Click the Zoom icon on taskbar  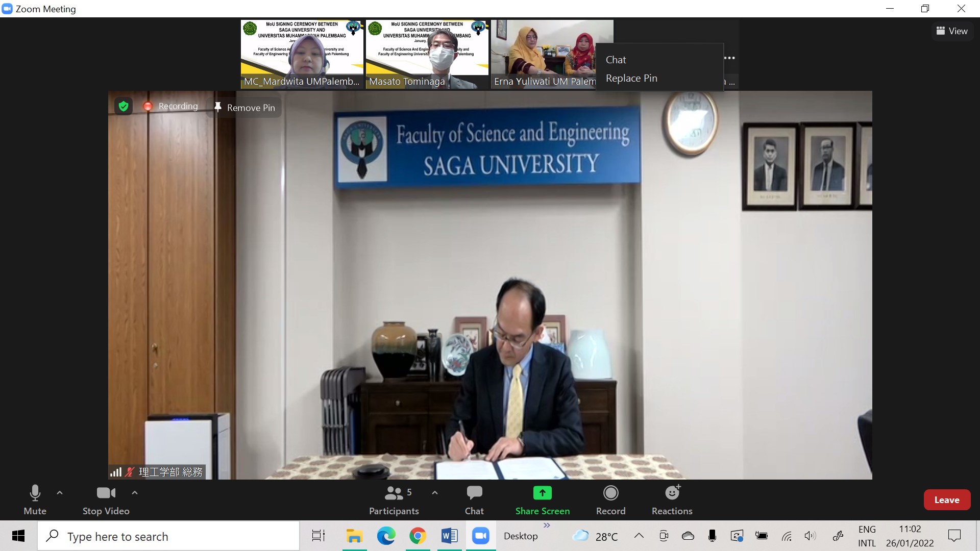[480, 536]
